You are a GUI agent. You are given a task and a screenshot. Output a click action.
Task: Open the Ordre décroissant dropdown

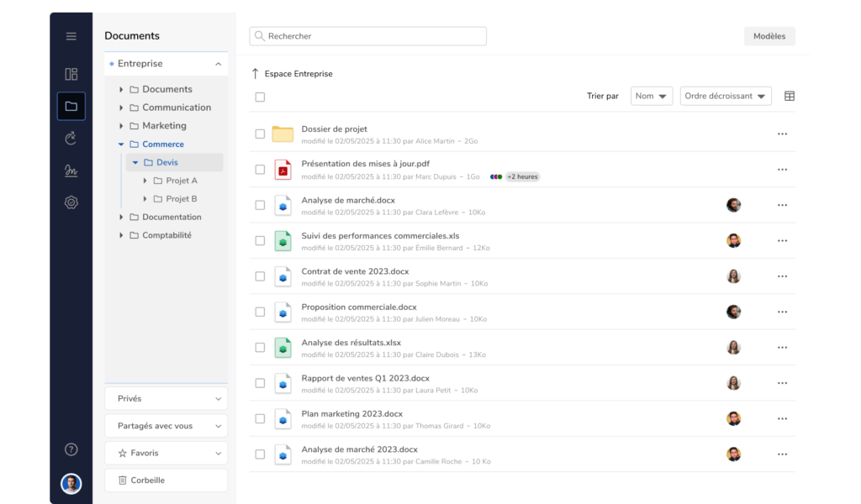(726, 97)
